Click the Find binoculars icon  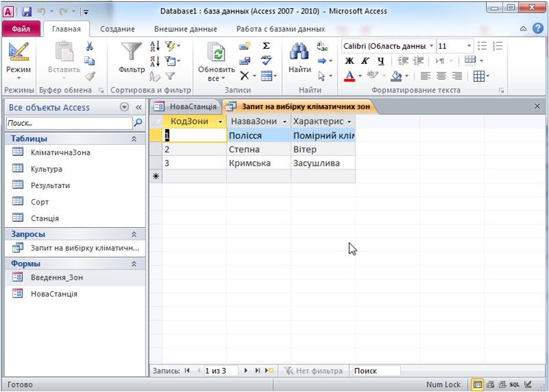point(299,53)
